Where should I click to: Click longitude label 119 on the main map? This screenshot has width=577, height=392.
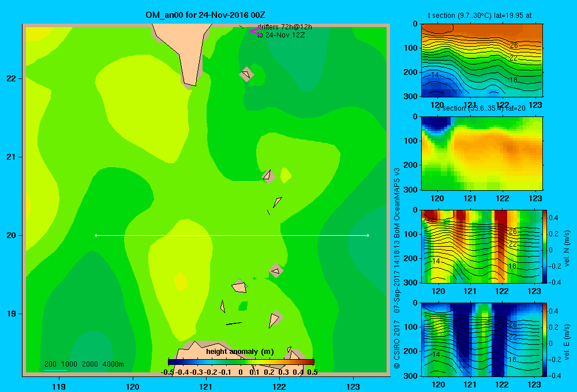[x=59, y=386]
